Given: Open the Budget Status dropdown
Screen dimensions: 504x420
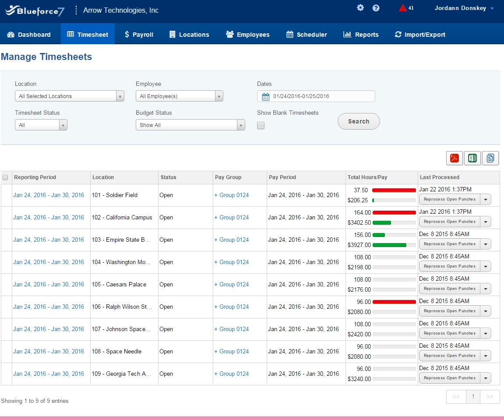Looking at the screenshot, I should tap(241, 124).
